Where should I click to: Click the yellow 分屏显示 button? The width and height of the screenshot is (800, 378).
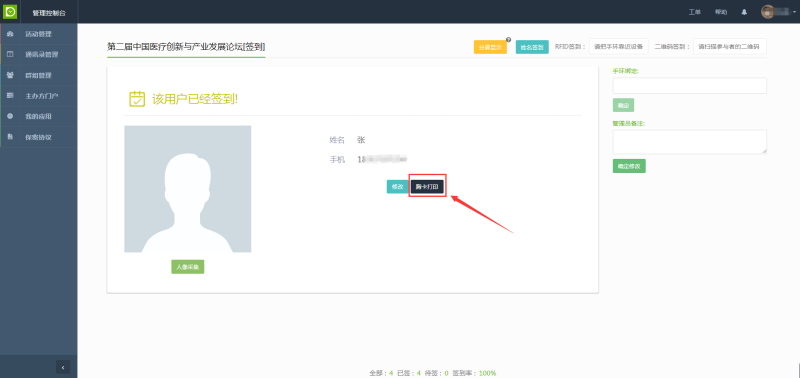coord(490,47)
